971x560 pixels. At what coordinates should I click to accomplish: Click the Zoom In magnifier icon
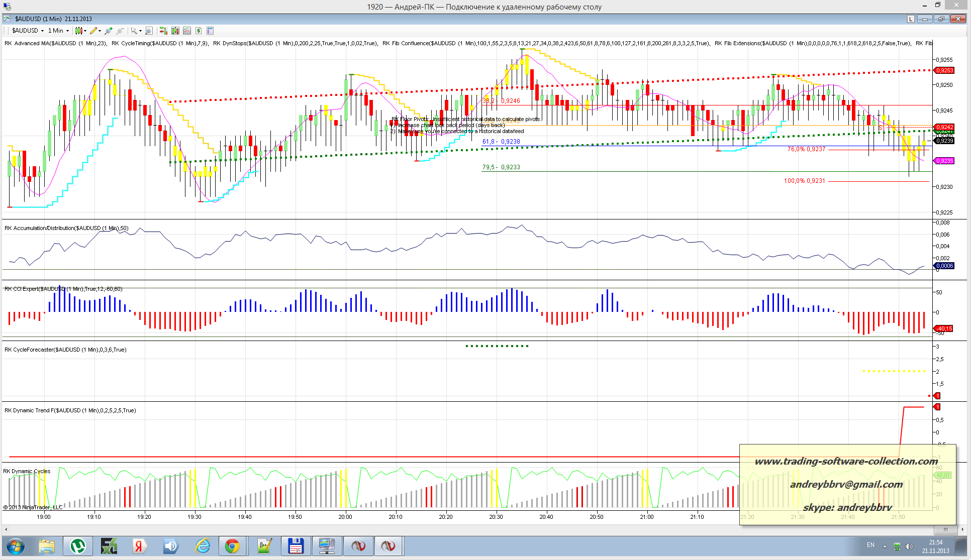108,31
